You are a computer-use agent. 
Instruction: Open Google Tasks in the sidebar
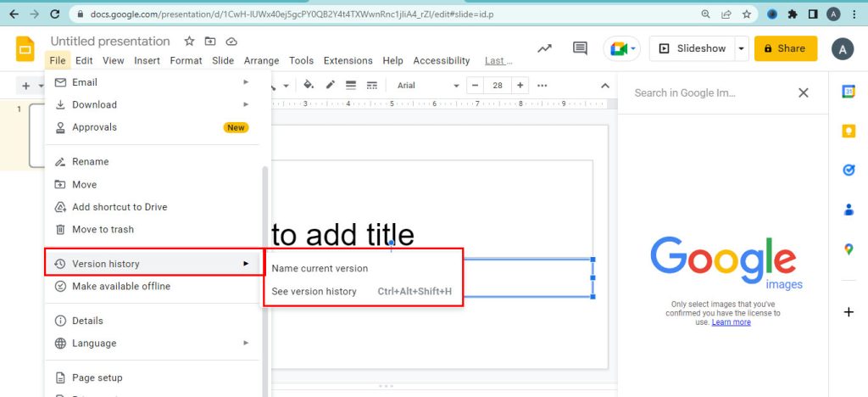coord(849,170)
